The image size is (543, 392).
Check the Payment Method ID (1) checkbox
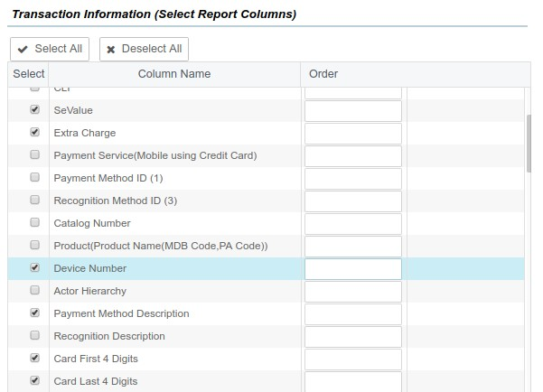tap(34, 177)
